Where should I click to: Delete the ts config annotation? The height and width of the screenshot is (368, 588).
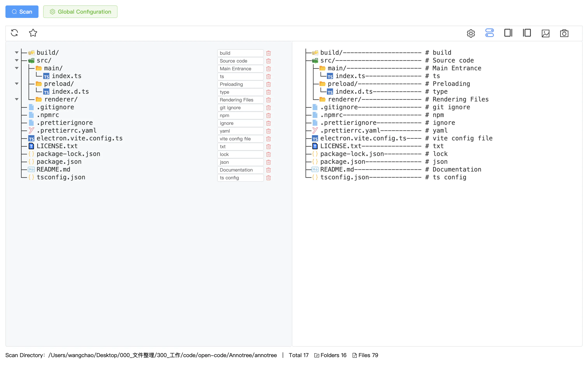[x=269, y=178]
